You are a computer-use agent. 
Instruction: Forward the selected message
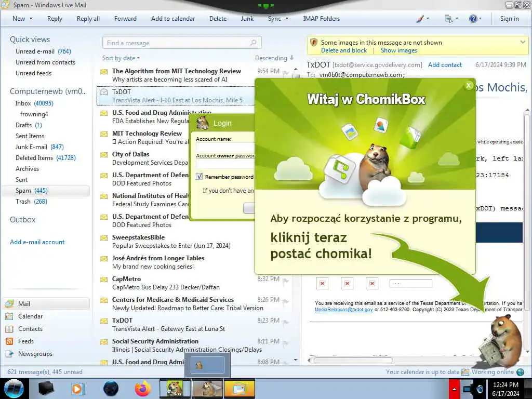point(125,19)
